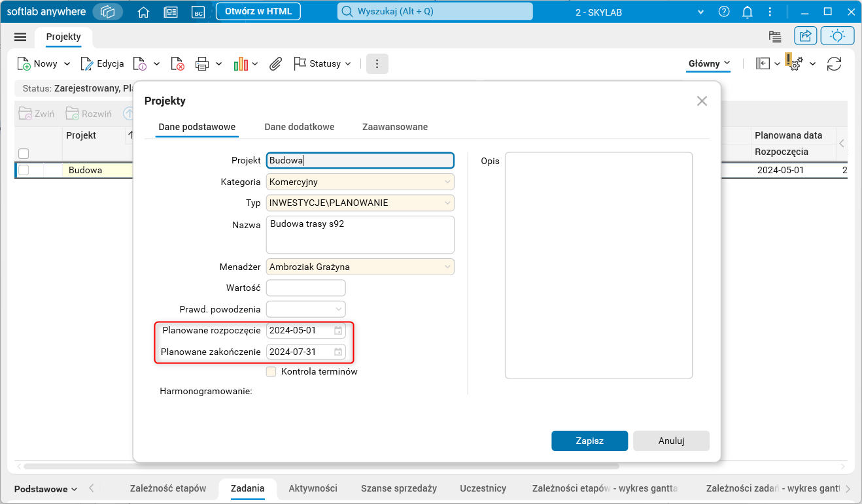Select the Dane podstawowe tab

tap(197, 127)
